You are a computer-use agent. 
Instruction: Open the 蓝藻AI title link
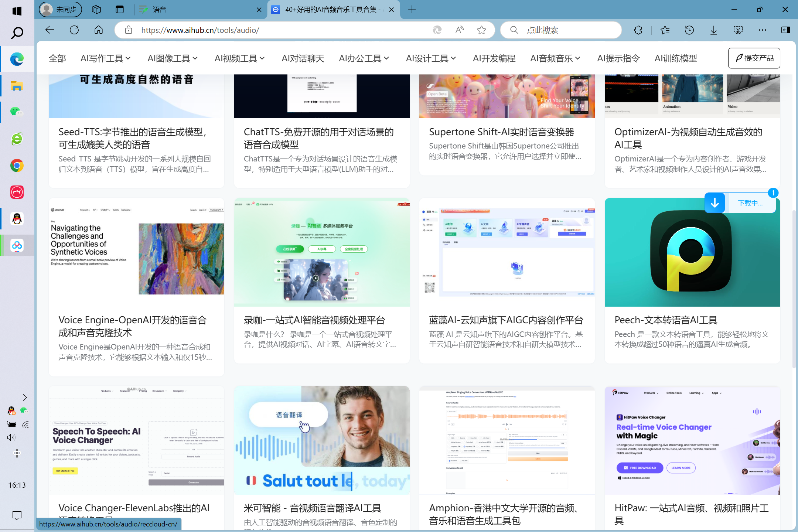506,320
